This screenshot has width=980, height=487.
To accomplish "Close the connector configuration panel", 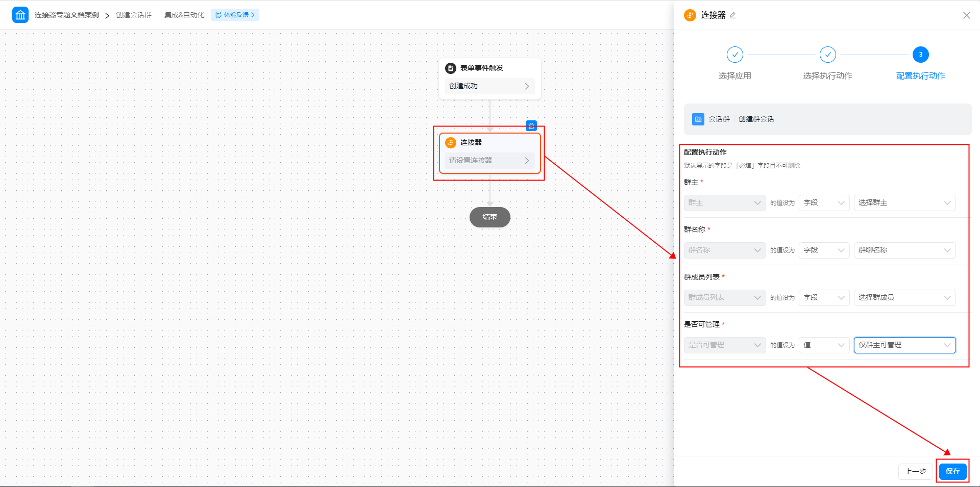I will click(x=967, y=15).
